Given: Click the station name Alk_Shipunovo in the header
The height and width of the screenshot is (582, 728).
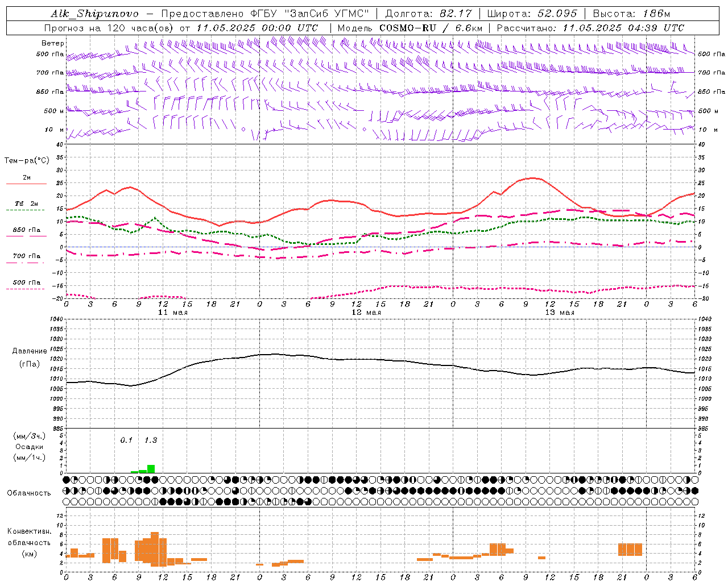Looking at the screenshot, I should click(x=95, y=14).
